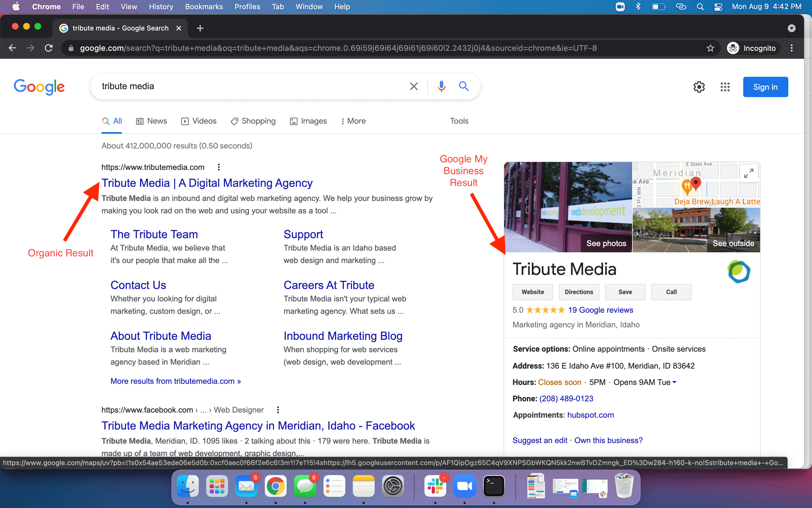Viewport: 812px width, 508px height.
Task: Switch to the News tab
Action: (151, 121)
